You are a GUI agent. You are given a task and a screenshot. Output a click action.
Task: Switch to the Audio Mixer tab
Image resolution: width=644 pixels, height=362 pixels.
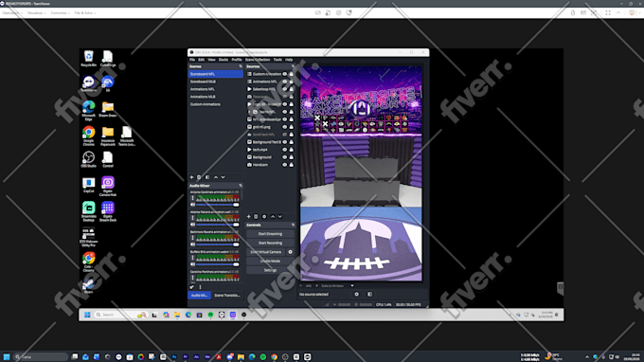(x=199, y=296)
